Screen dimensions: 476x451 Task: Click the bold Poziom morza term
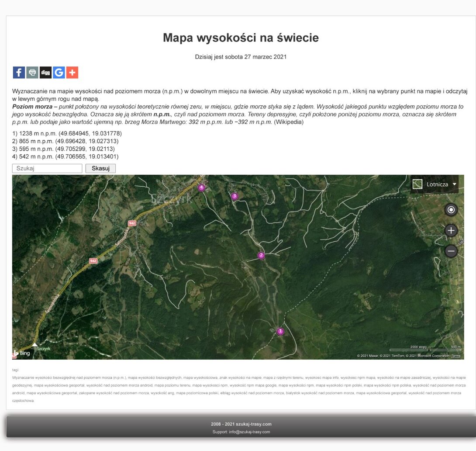click(32, 107)
